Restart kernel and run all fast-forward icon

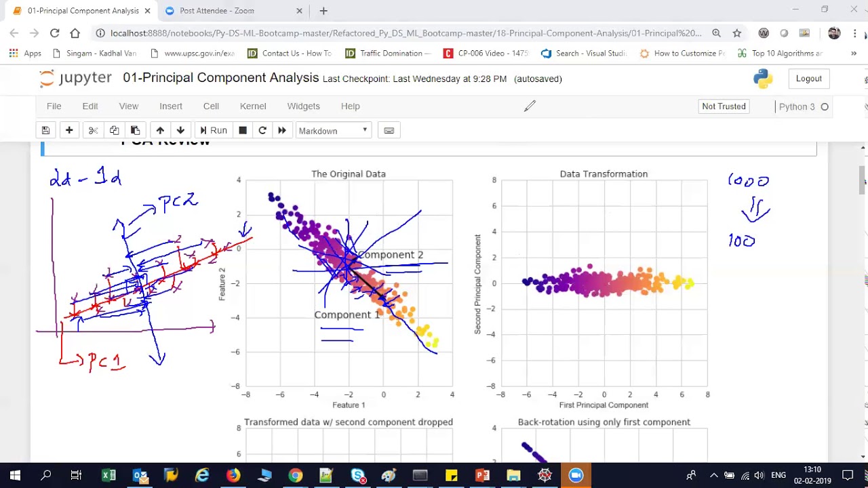(x=282, y=130)
